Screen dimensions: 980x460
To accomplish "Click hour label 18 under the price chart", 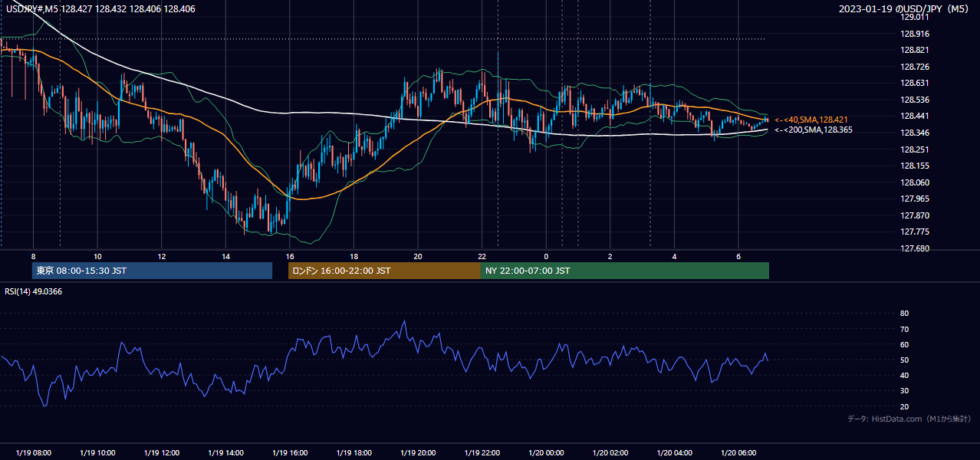I will pyautogui.click(x=354, y=256).
